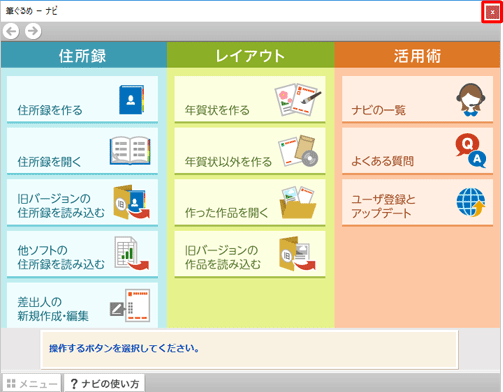Click the New Year card icon for 年賀状を作る
This screenshot has width=503, height=392.
click(298, 99)
